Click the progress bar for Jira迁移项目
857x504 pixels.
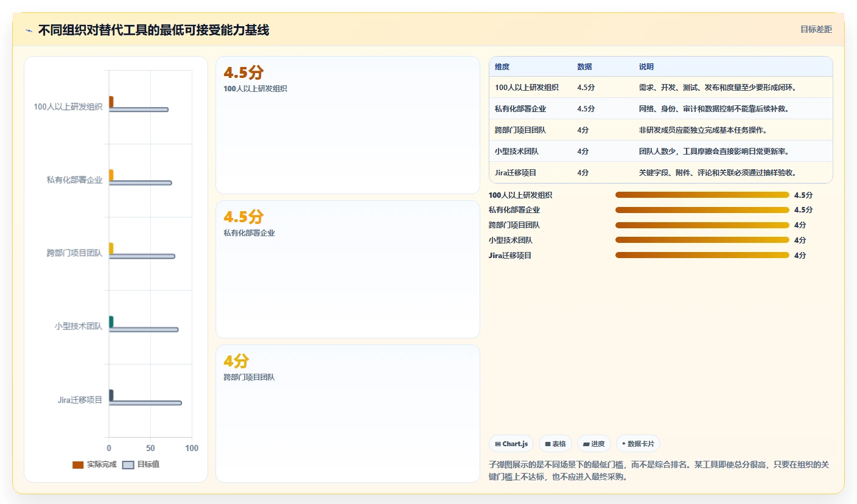click(702, 255)
